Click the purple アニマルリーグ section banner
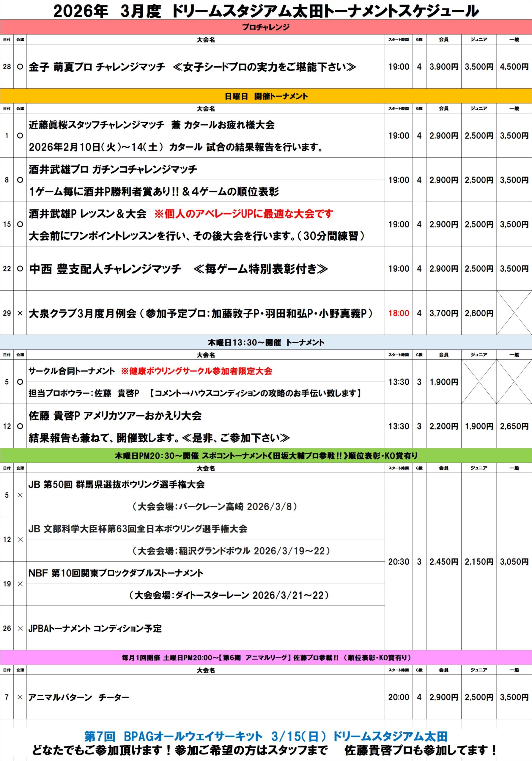The width and height of the screenshot is (532, 761). point(266,658)
